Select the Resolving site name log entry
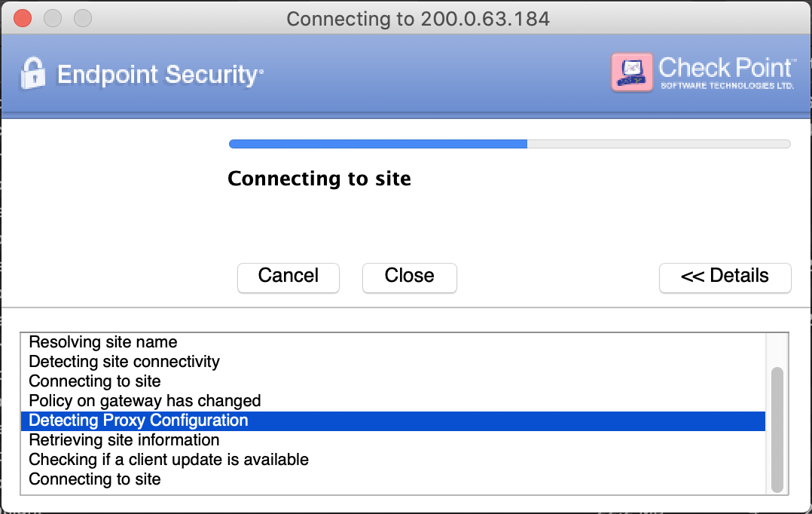Screen dimensions: 812x514 click(x=102, y=342)
